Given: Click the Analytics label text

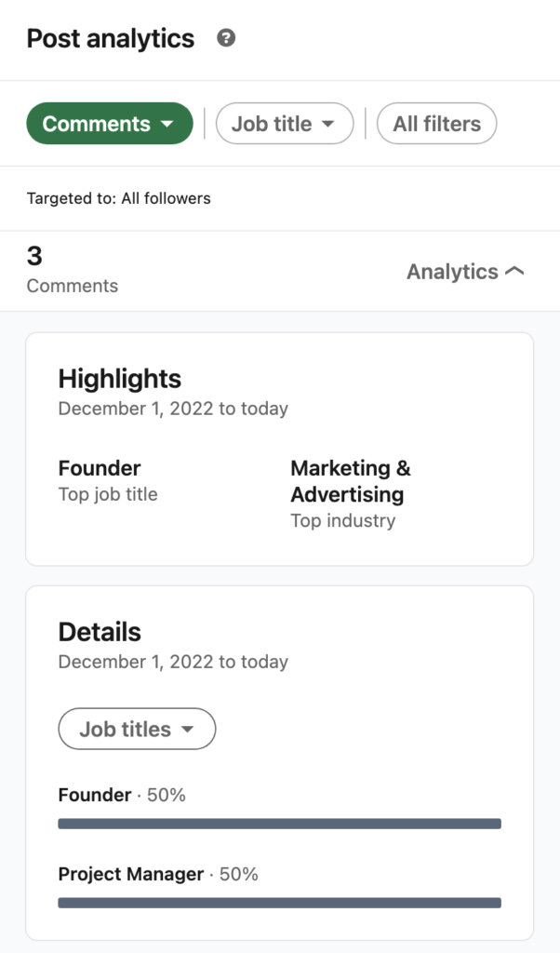Looking at the screenshot, I should (452, 271).
